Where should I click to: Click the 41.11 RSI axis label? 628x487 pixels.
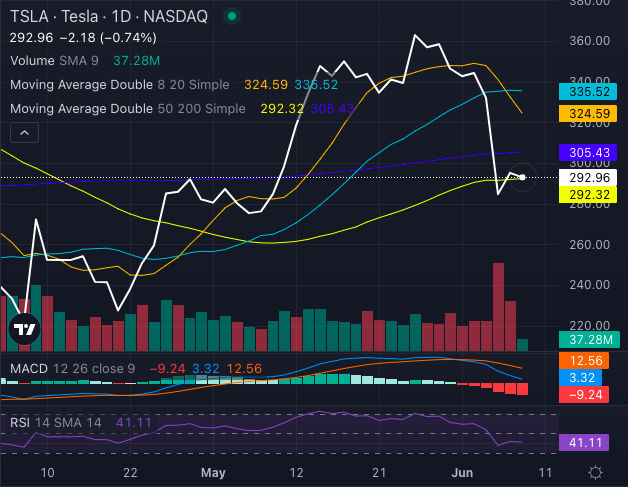[x=584, y=443]
